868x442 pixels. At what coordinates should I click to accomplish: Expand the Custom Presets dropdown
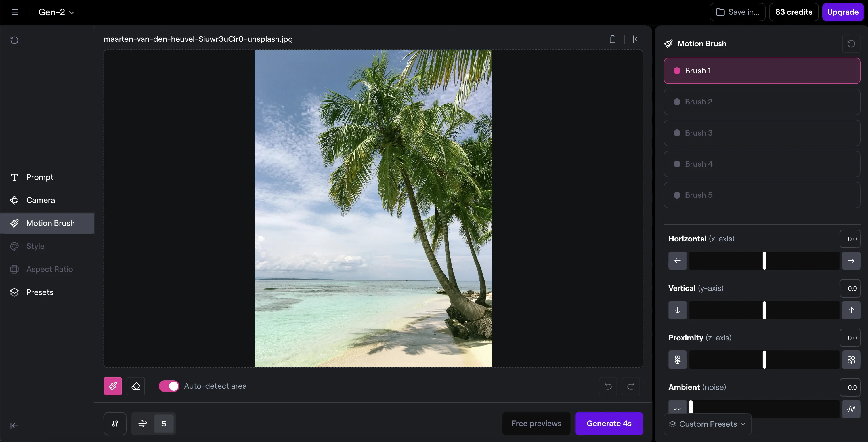(707, 424)
